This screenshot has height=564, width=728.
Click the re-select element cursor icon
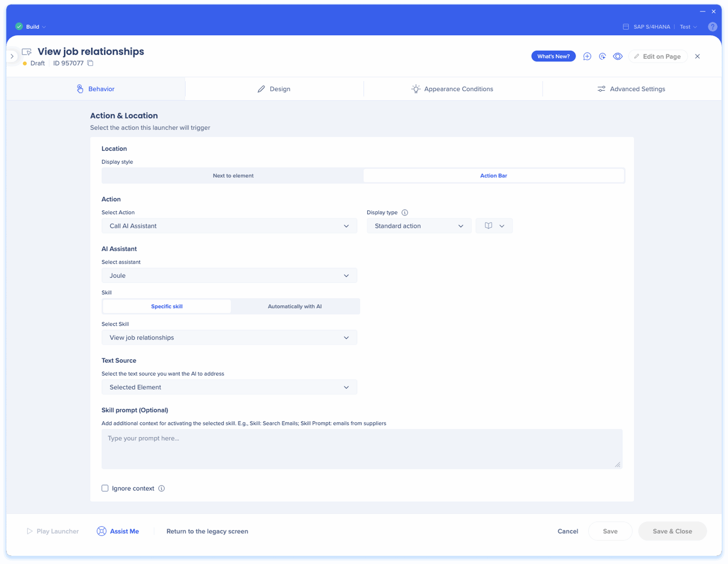[602, 56]
